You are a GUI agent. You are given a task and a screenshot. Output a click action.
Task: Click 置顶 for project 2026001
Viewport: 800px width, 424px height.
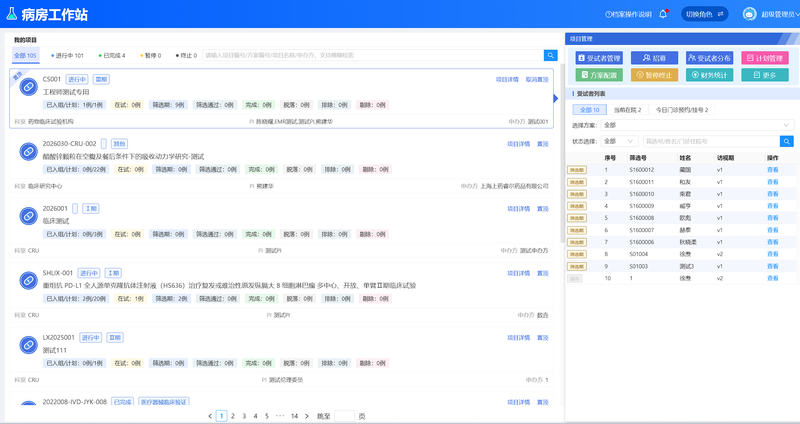[x=543, y=209]
